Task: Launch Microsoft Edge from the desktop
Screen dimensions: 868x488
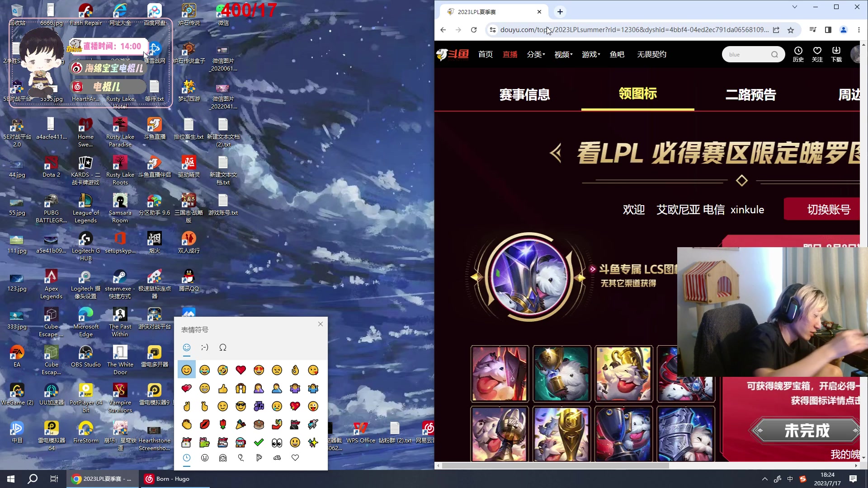Action: click(x=85, y=322)
